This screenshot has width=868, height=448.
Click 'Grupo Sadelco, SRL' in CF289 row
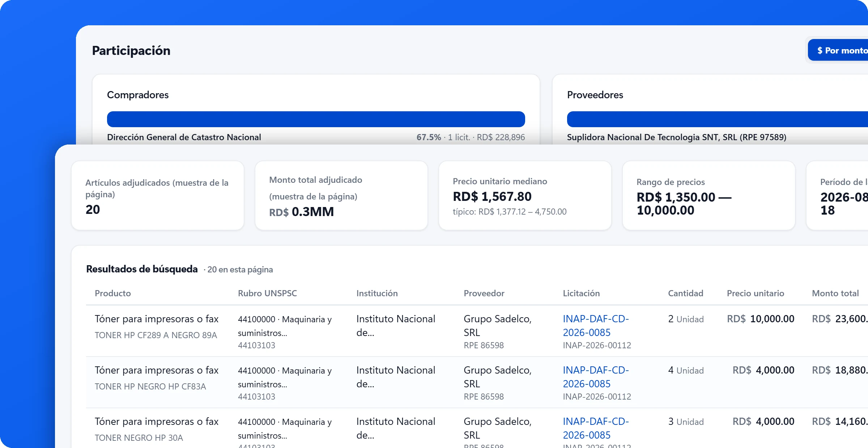[x=498, y=326]
